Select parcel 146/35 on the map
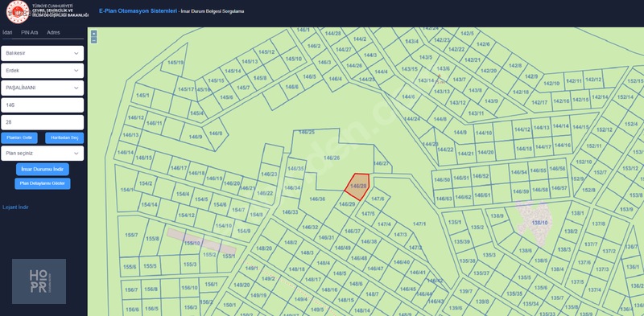 pyautogui.click(x=295, y=169)
